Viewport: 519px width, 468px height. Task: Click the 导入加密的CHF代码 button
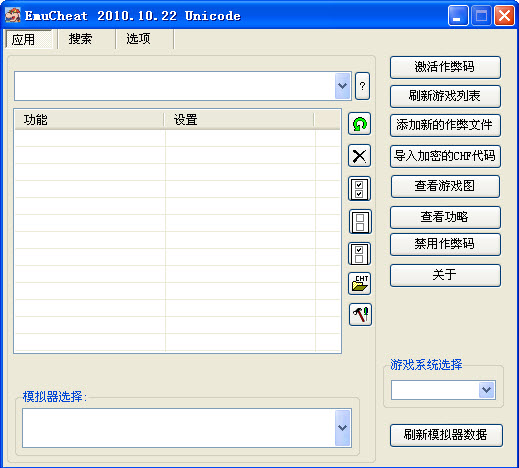pyautogui.click(x=445, y=156)
